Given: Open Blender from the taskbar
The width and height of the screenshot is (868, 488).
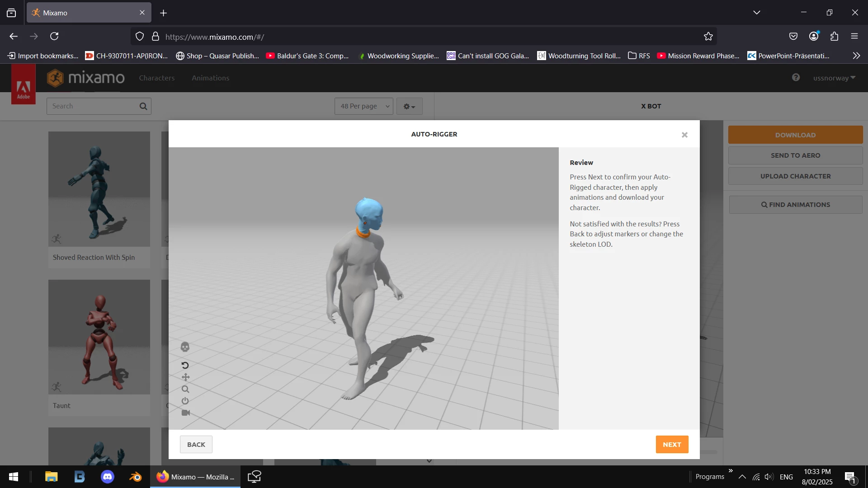Looking at the screenshot, I should click(x=135, y=477).
